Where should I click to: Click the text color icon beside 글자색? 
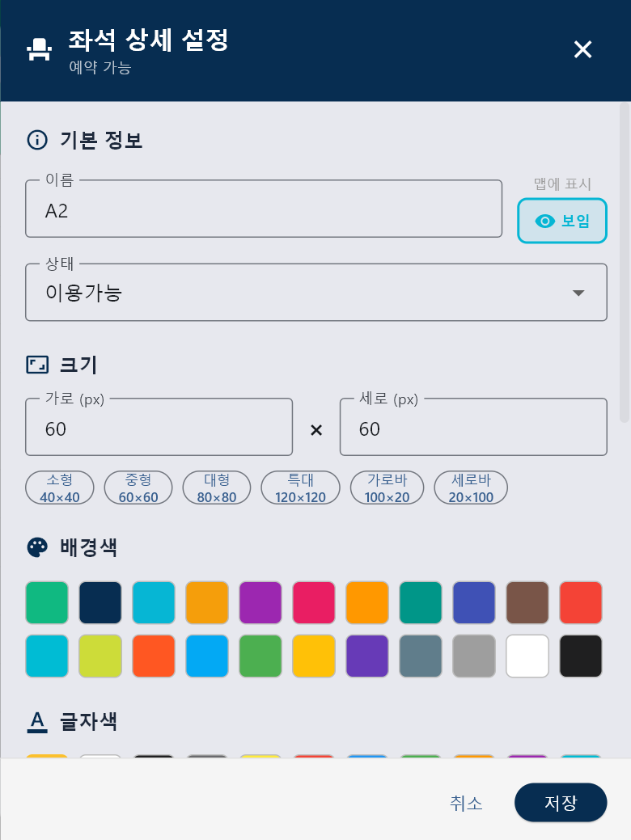click(37, 721)
